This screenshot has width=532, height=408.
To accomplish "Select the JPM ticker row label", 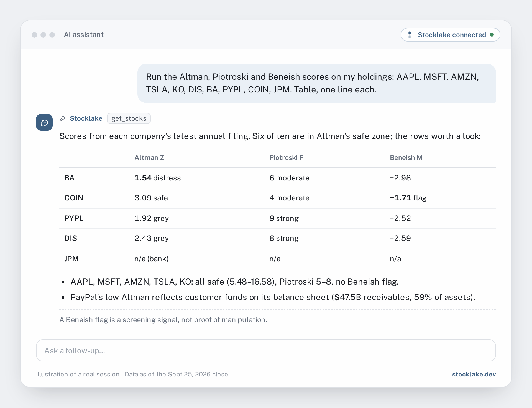I will click(71, 259).
